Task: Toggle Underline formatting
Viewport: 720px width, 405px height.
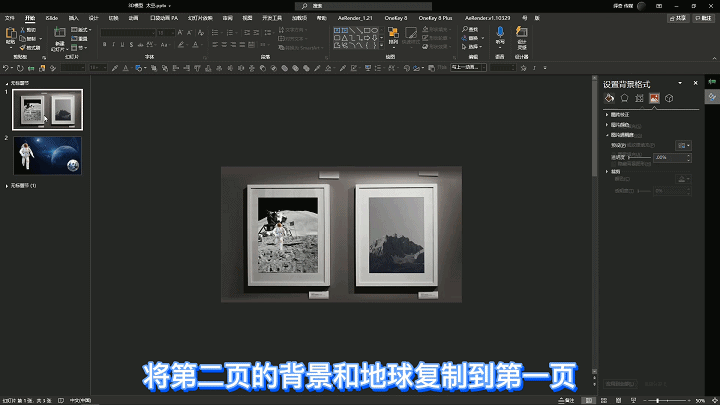Action: click(122, 45)
